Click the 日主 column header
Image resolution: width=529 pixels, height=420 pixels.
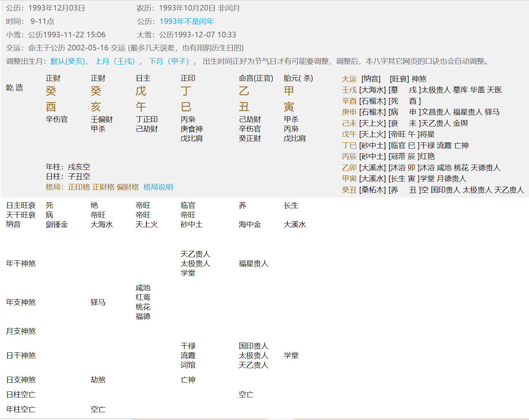pyautogui.click(x=143, y=78)
